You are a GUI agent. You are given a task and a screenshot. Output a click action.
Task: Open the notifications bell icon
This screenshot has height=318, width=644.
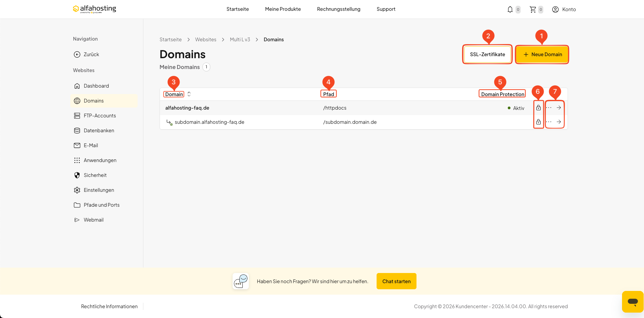[510, 9]
